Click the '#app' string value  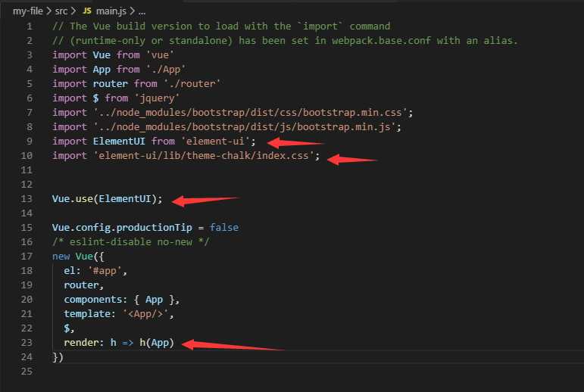coord(105,271)
